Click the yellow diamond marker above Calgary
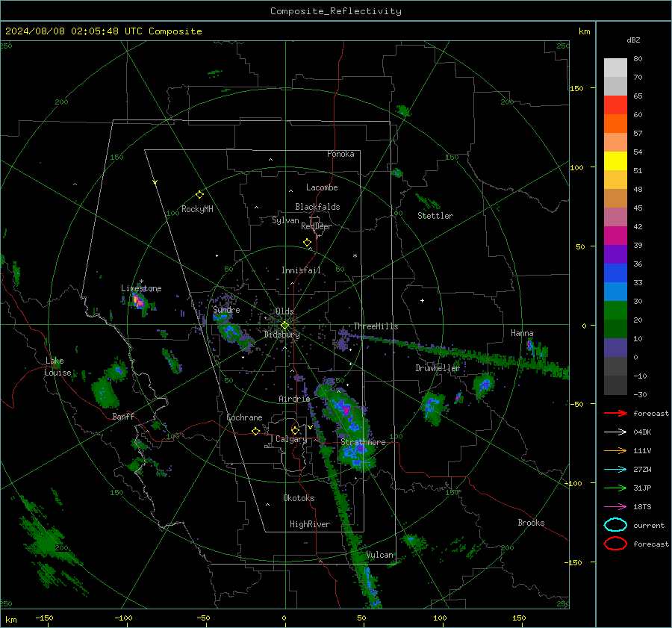The image size is (672, 628). [x=295, y=430]
